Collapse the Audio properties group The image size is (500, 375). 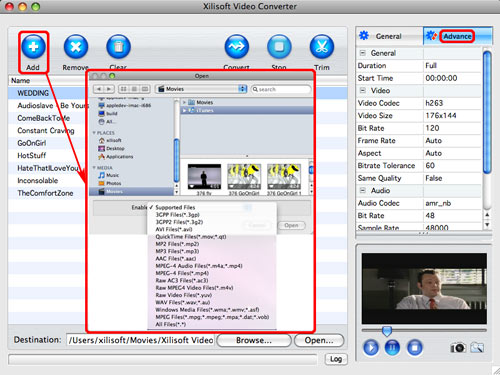coord(363,190)
